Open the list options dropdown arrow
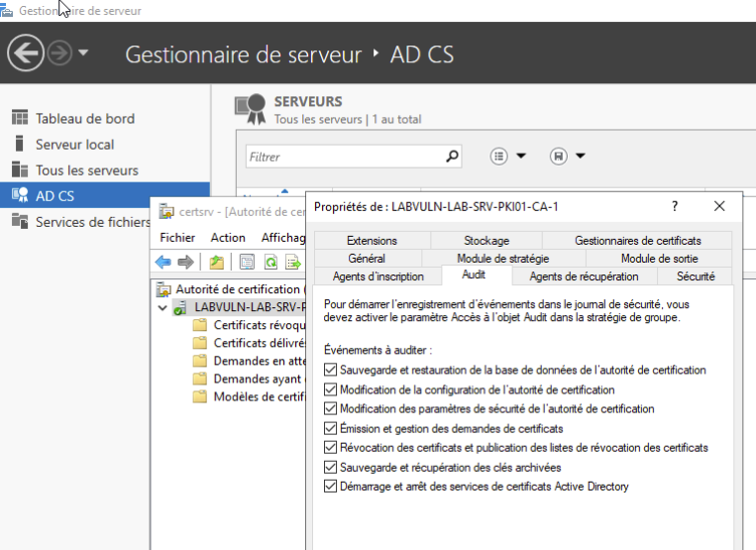Image resolution: width=756 pixels, height=550 pixels. coord(521,156)
